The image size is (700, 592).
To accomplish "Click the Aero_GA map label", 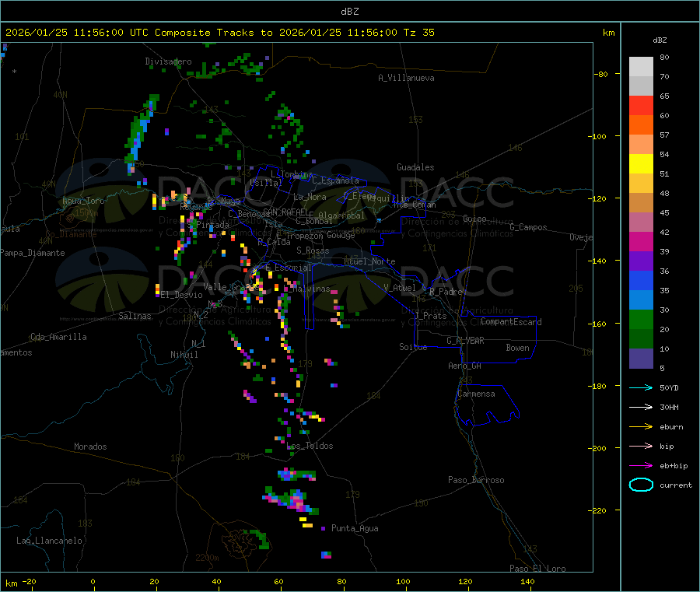I will [465, 366].
